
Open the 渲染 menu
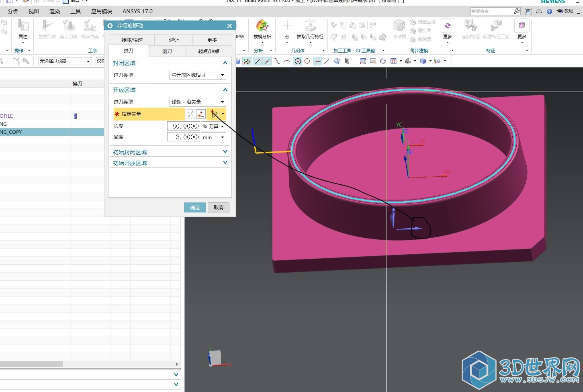tap(55, 11)
